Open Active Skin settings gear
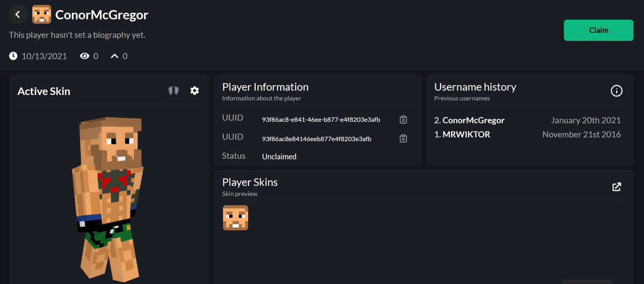The width and height of the screenshot is (644, 284). [195, 91]
